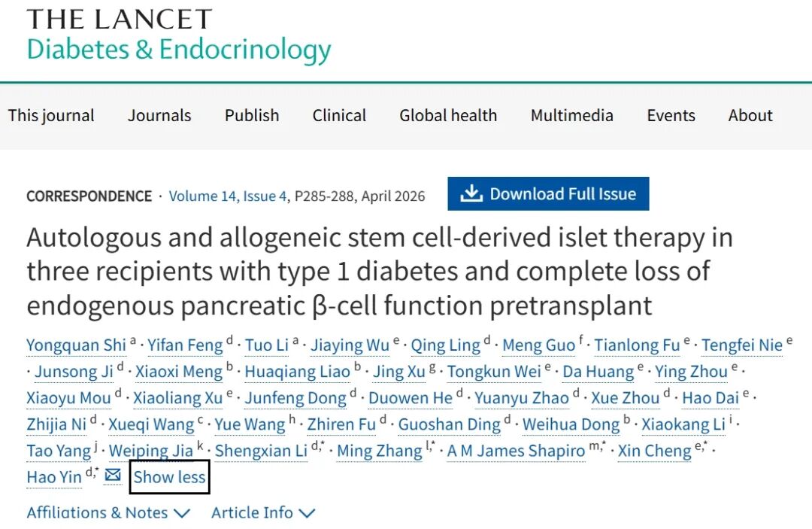Select the Clinical menu item

click(339, 116)
